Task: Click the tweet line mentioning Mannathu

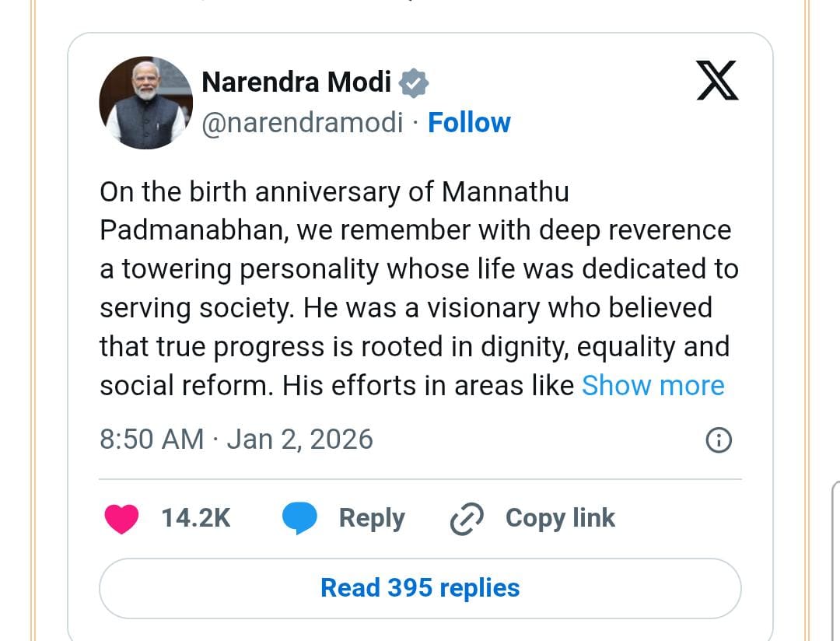Action: point(334,191)
